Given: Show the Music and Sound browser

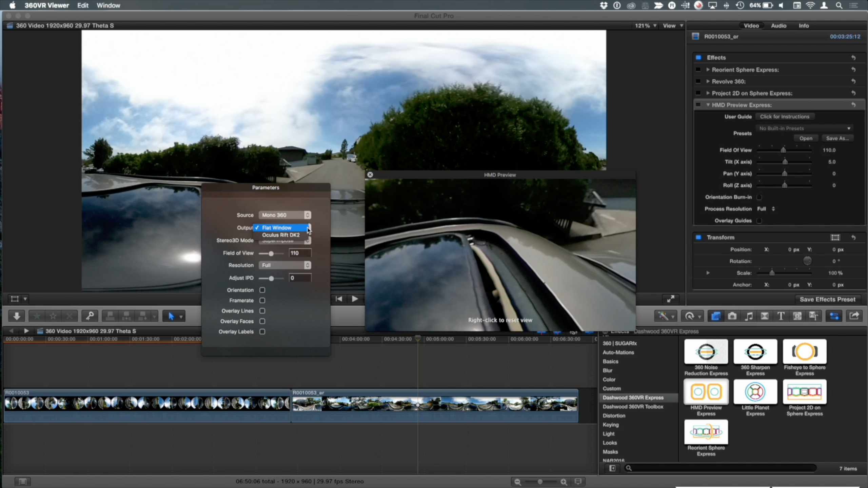Looking at the screenshot, I should point(749,316).
